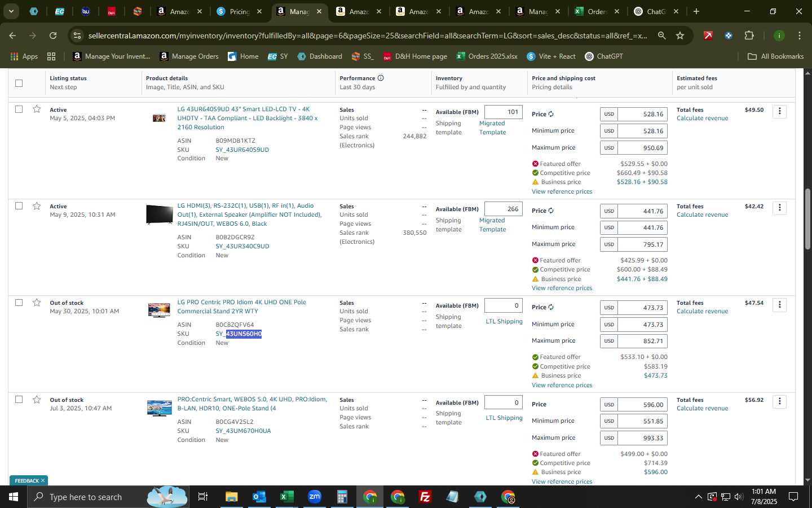Toggle select-all checkbox in table header
Viewport: 812px width, 508px height.
[19, 83]
